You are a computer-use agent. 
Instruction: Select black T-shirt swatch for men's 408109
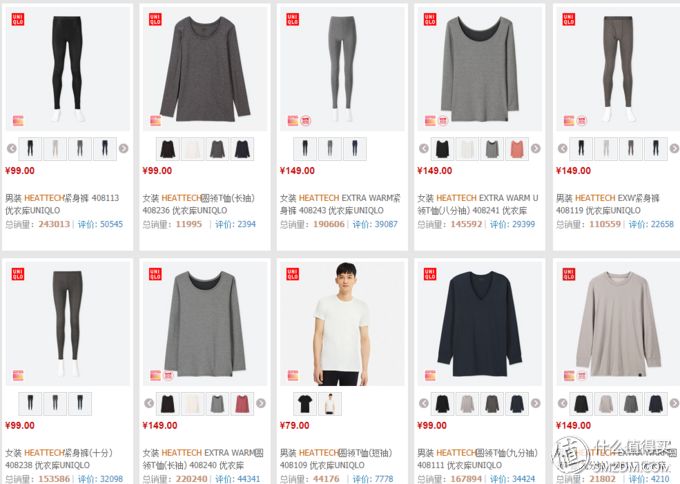(305, 403)
